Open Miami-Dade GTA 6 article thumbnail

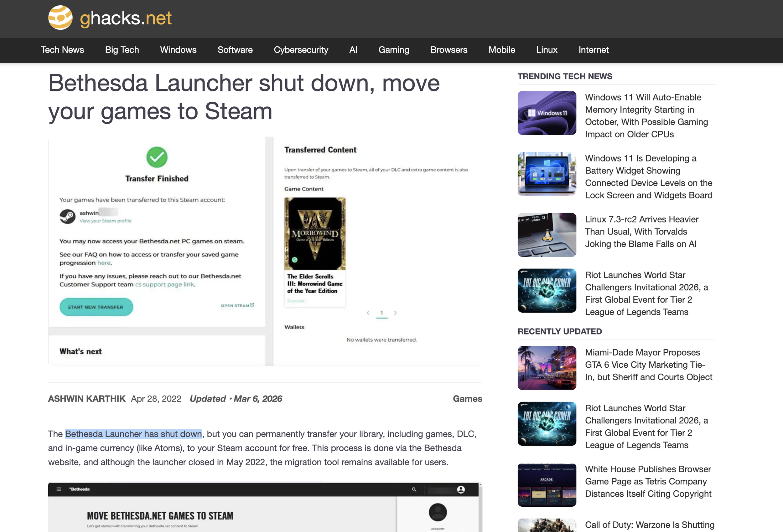pyautogui.click(x=547, y=368)
